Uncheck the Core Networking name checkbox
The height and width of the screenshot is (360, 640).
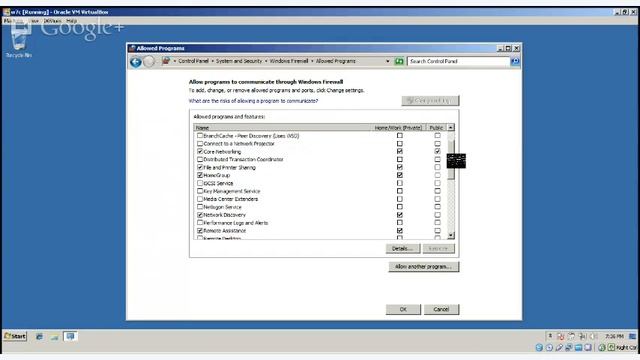200,151
